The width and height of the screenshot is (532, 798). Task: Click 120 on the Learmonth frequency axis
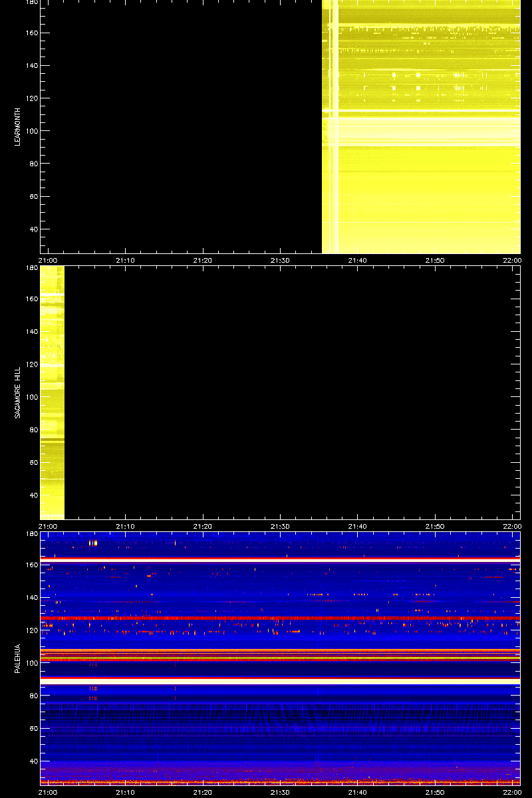tap(31, 98)
